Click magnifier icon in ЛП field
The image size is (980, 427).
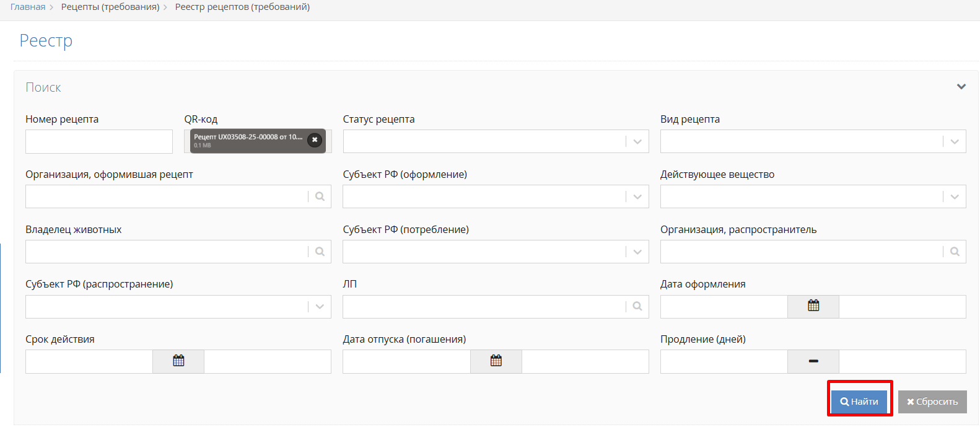click(637, 306)
